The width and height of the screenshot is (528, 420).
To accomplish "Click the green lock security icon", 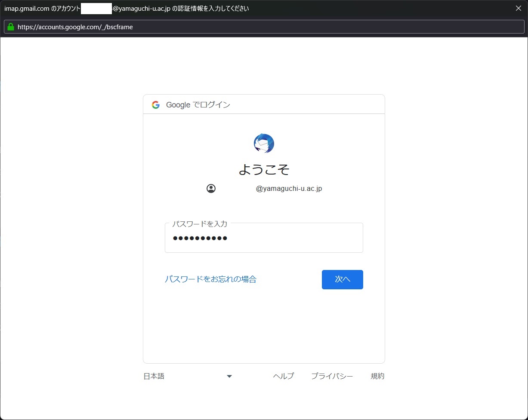I will pos(11,27).
